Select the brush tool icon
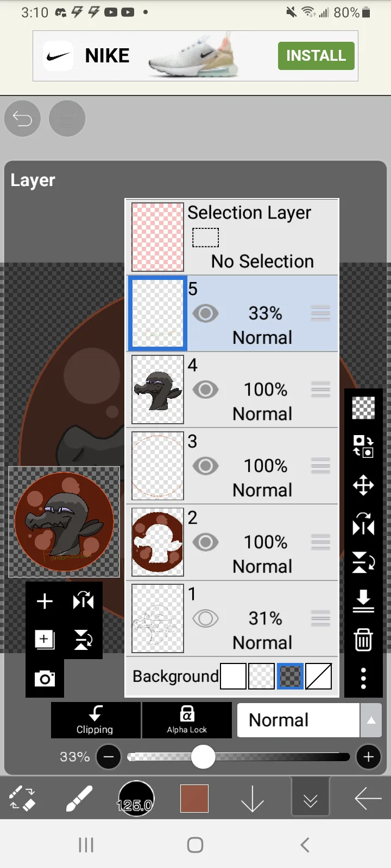Screen dimensions: 391x868 pyautogui.click(x=79, y=799)
